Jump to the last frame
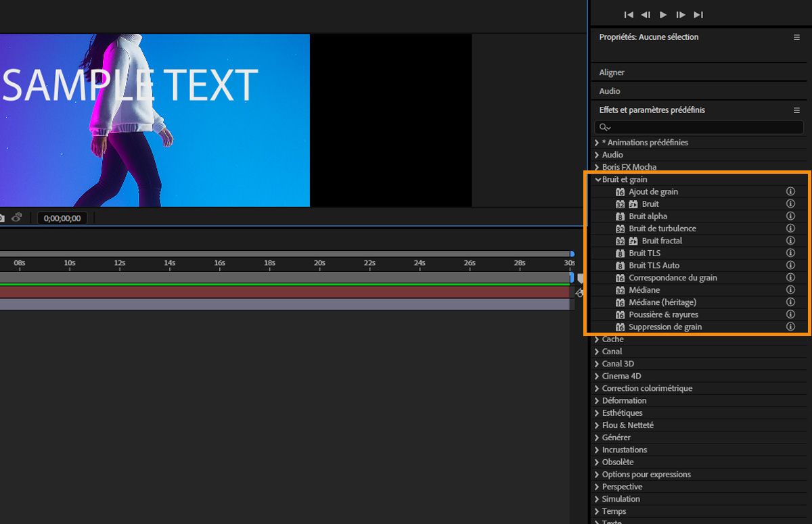Screen dimensions: 812x524 click(x=698, y=15)
